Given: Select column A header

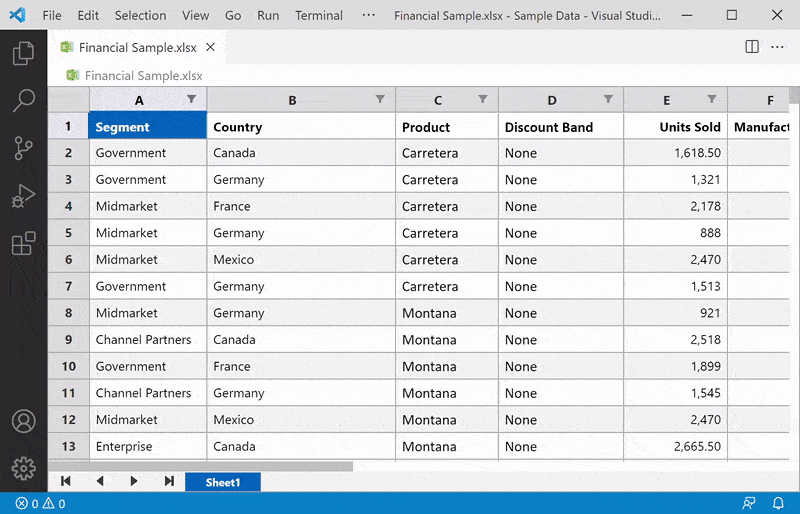Looking at the screenshot, I should (x=148, y=100).
